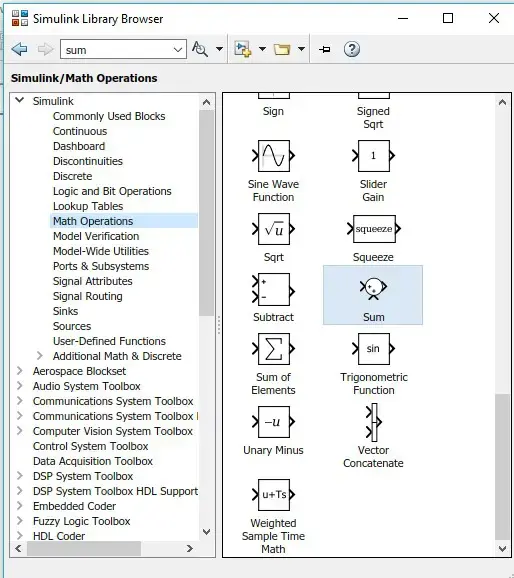Click the stay-on-top pin icon
Viewport: 514px width, 578px height.
point(324,49)
